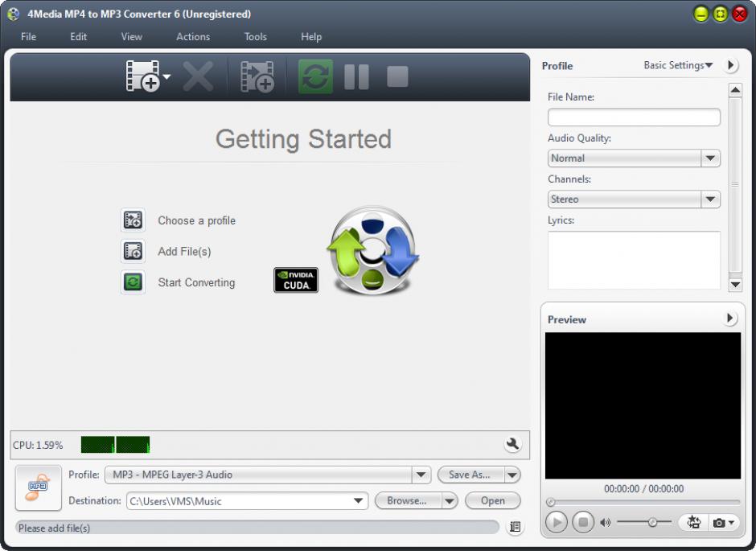
Task: Click the Add File(s) toolbar icon
Action: 142,76
